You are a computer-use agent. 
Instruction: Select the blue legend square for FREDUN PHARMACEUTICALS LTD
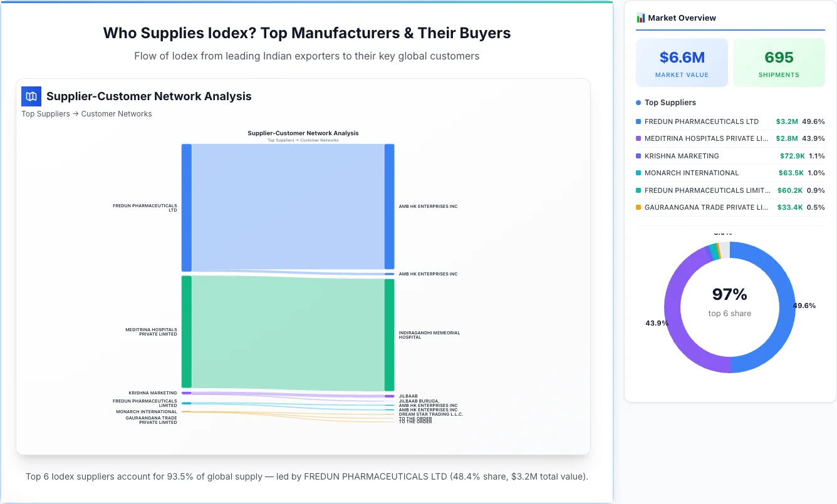[639, 121]
